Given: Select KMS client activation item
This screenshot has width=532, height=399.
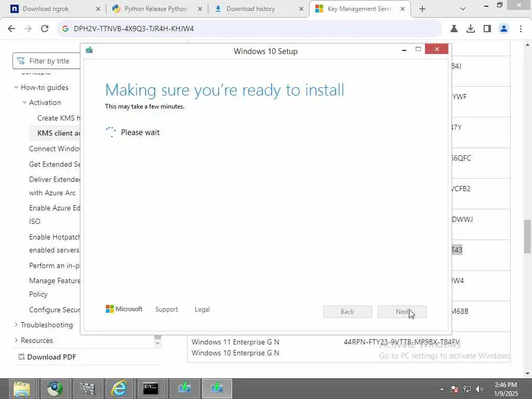Looking at the screenshot, I should coord(55,133).
